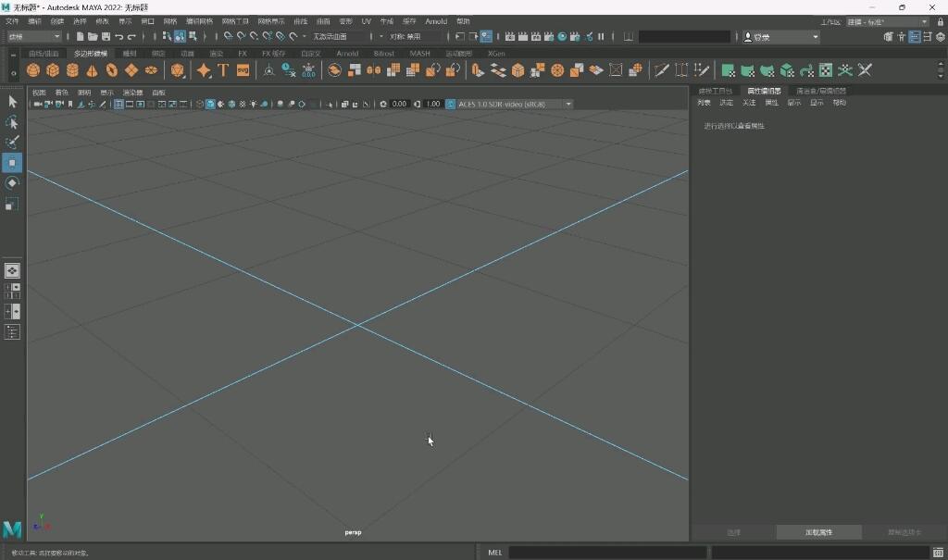
Task: Click the 加载属性 (Load Attributes) button
Action: (x=818, y=532)
